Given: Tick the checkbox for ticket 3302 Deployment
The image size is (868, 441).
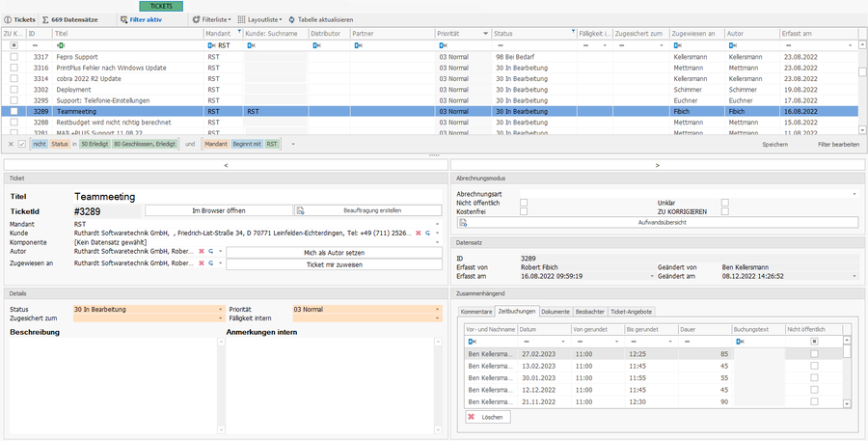Looking at the screenshot, I should pyautogui.click(x=14, y=89).
